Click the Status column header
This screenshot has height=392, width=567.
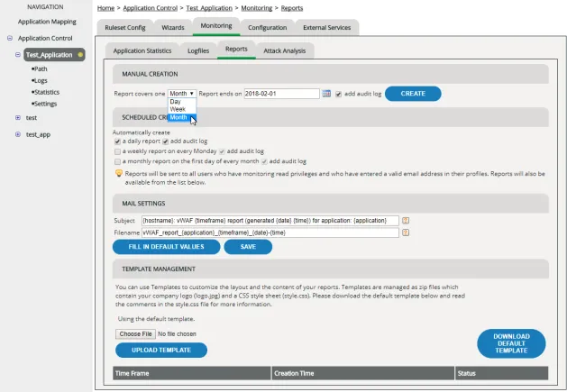pos(501,373)
